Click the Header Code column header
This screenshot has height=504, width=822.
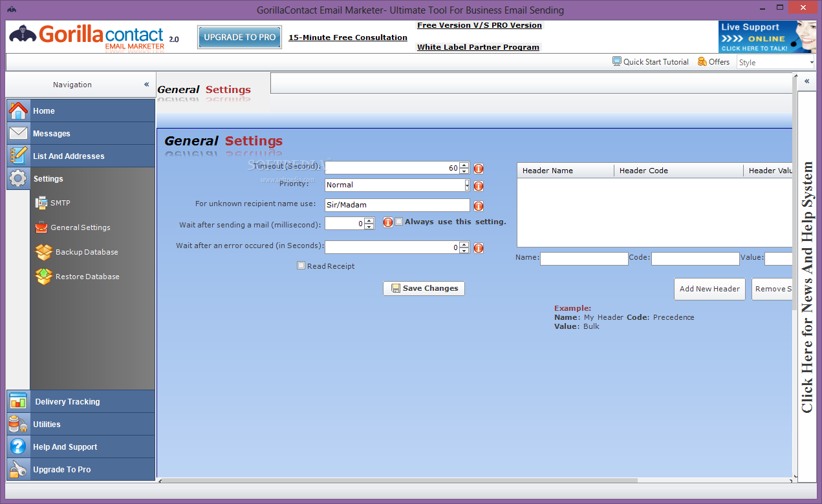[679, 171]
